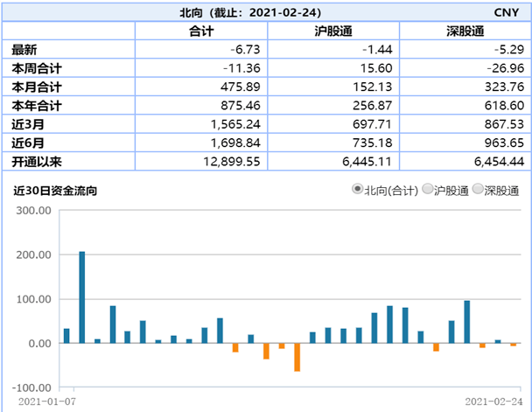Click the CNY currency label
This screenshot has width=532, height=412.
pyautogui.click(x=506, y=12)
